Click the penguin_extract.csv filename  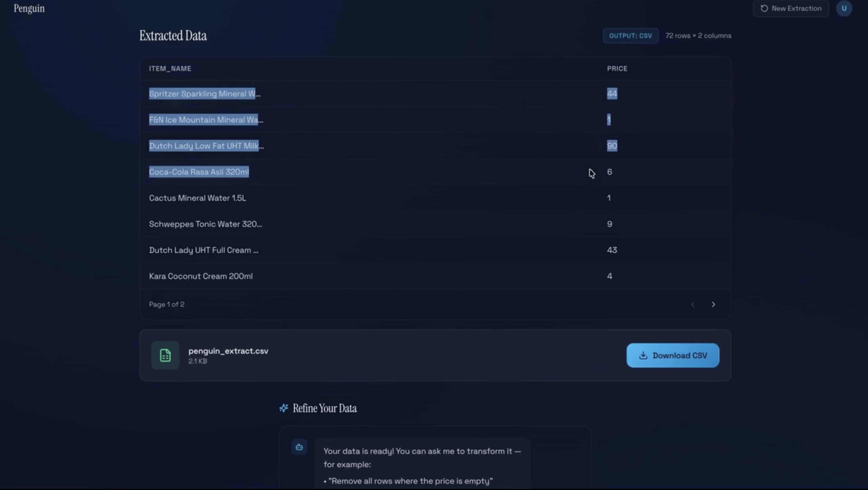click(x=228, y=351)
